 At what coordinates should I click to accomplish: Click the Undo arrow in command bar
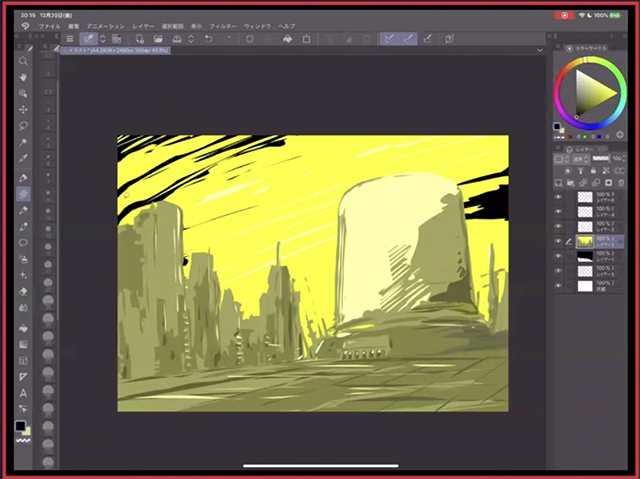207,38
